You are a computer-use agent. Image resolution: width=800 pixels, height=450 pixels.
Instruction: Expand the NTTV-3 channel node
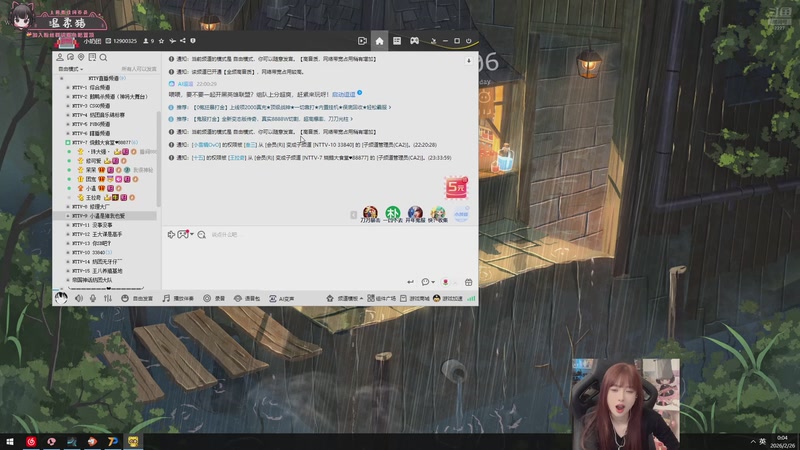click(x=68, y=106)
